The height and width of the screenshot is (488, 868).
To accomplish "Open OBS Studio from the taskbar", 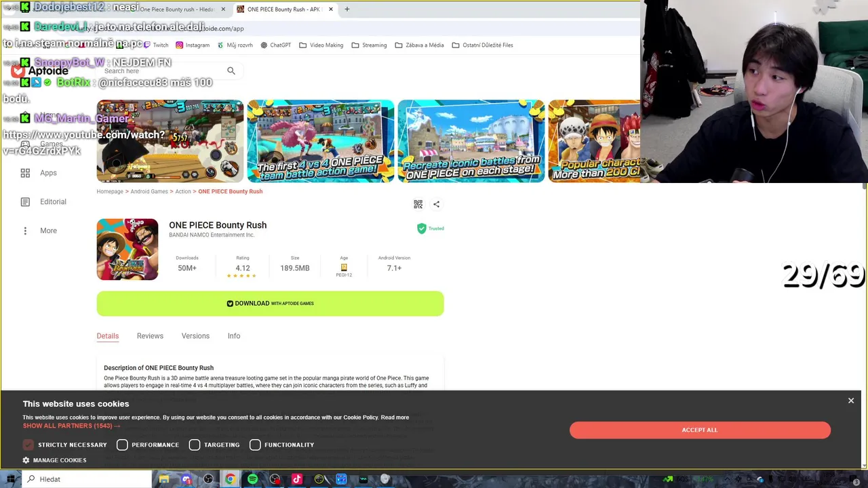I will 208,479.
